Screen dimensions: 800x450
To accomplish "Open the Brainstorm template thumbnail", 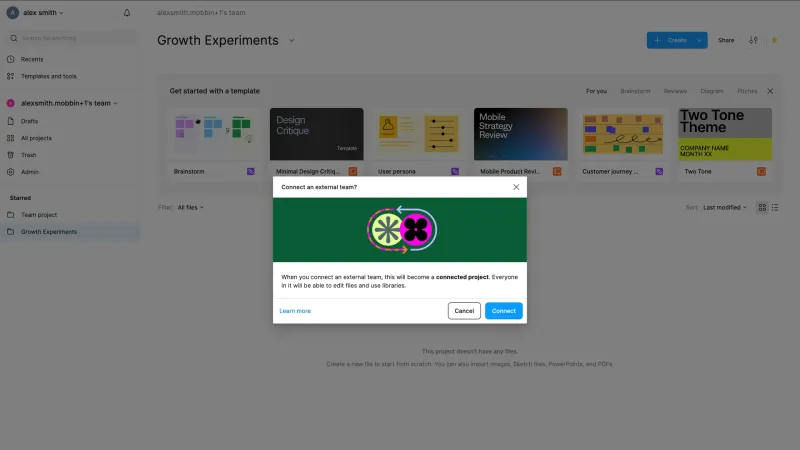I will [214, 134].
